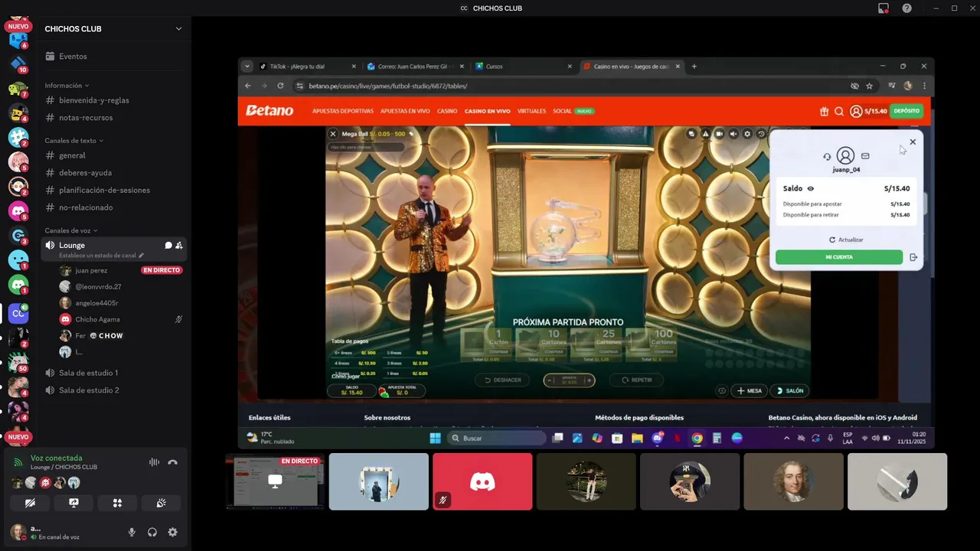Viewport: 980px width, 551px height.
Task: Open the Discord help icon
Action: coord(906,8)
